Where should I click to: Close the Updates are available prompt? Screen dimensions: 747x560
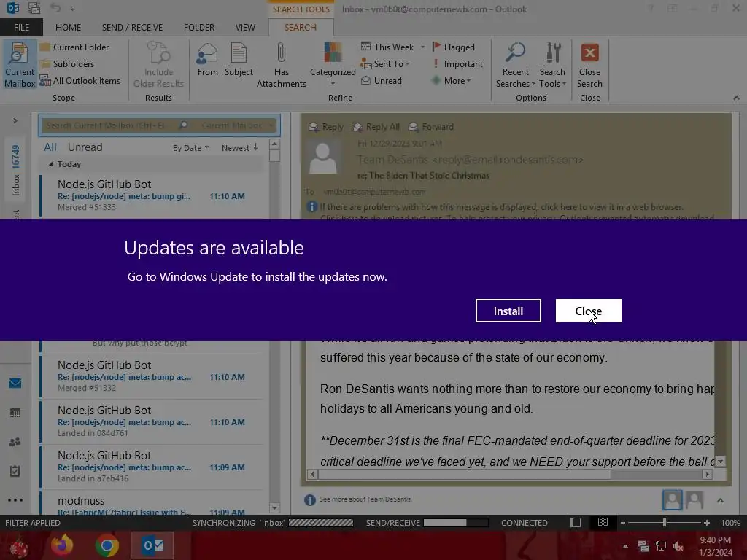pyautogui.click(x=589, y=311)
